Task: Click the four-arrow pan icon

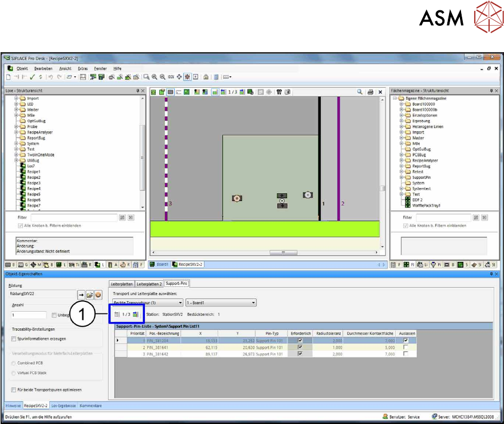Action: (x=179, y=77)
